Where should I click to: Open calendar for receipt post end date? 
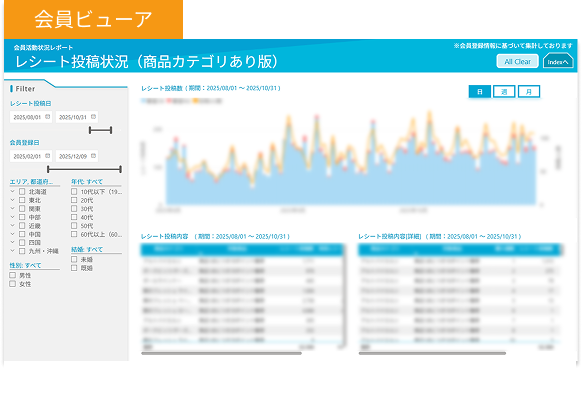[x=93, y=117]
